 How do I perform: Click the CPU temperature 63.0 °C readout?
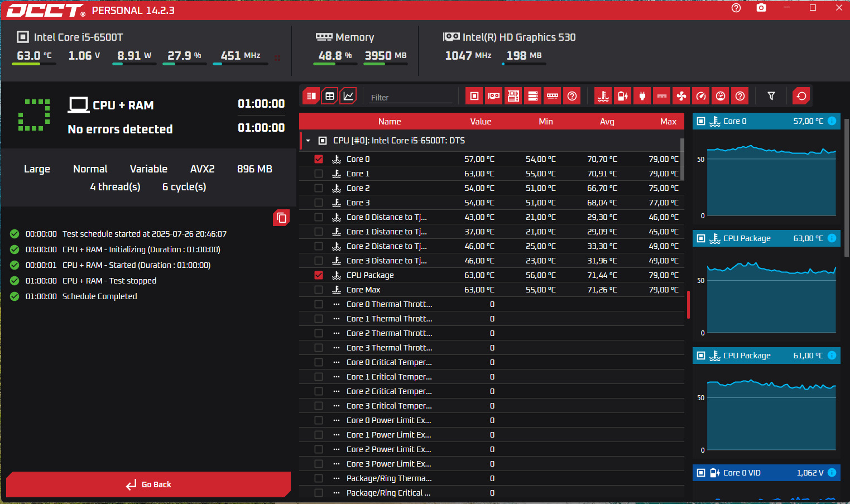click(34, 56)
